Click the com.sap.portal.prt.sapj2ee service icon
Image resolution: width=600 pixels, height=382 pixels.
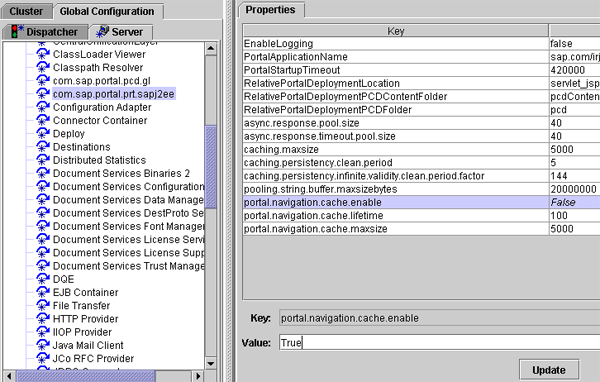(43, 94)
